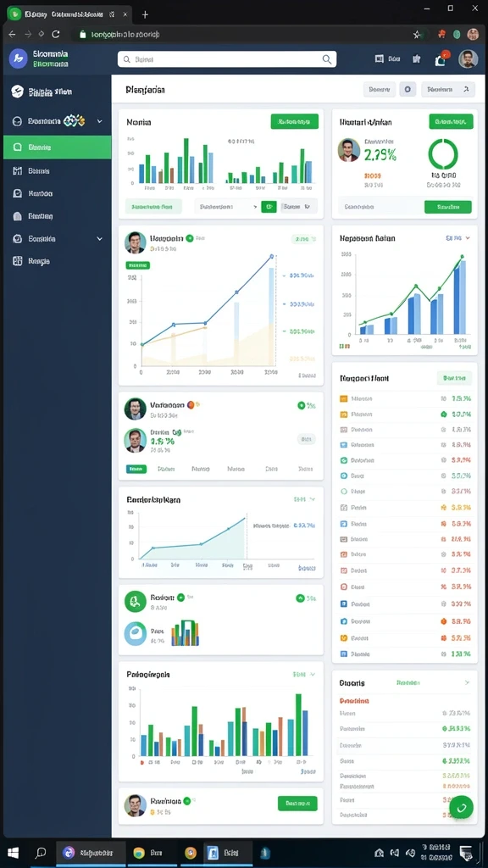Image resolution: width=488 pixels, height=868 pixels.
Task: Click the highest data point on the blue line chart
Action: [x=272, y=256]
